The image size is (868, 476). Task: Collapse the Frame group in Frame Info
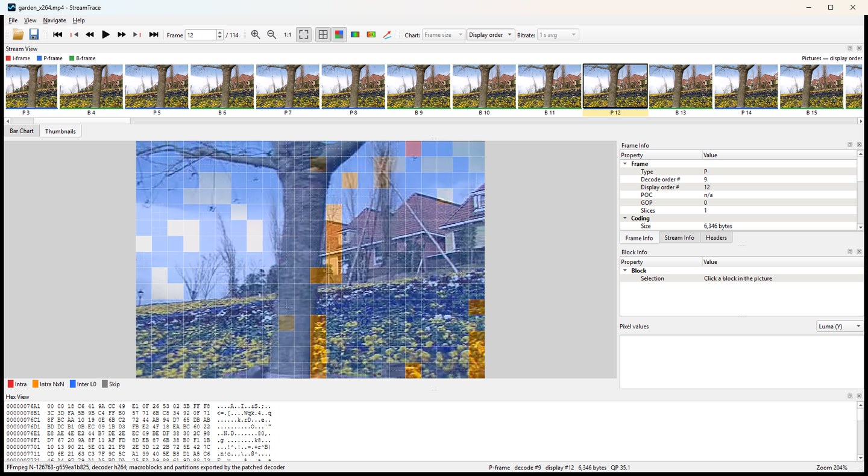(x=625, y=164)
